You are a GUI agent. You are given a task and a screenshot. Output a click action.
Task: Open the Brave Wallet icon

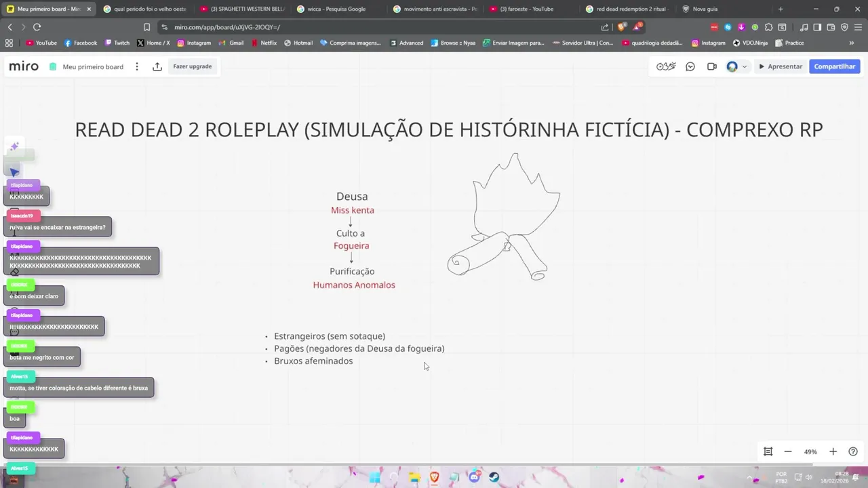[x=831, y=27]
